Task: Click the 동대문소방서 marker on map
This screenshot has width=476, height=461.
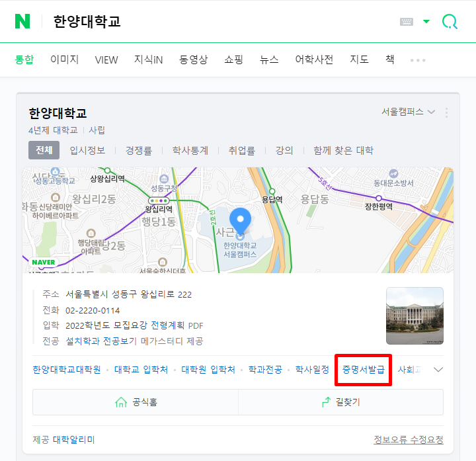Action: click(x=393, y=173)
